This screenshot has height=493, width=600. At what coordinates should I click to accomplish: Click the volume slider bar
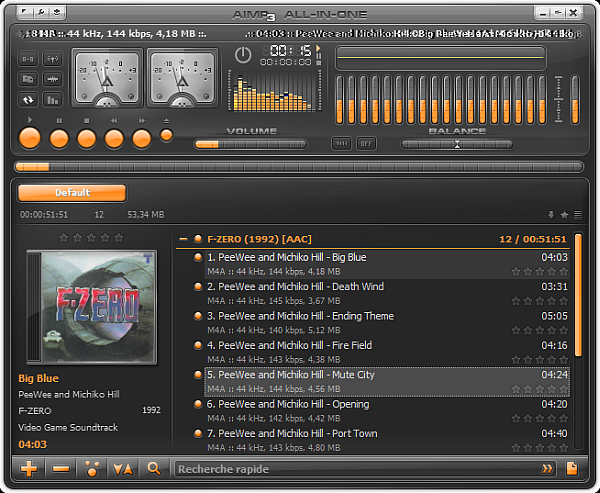(251, 144)
